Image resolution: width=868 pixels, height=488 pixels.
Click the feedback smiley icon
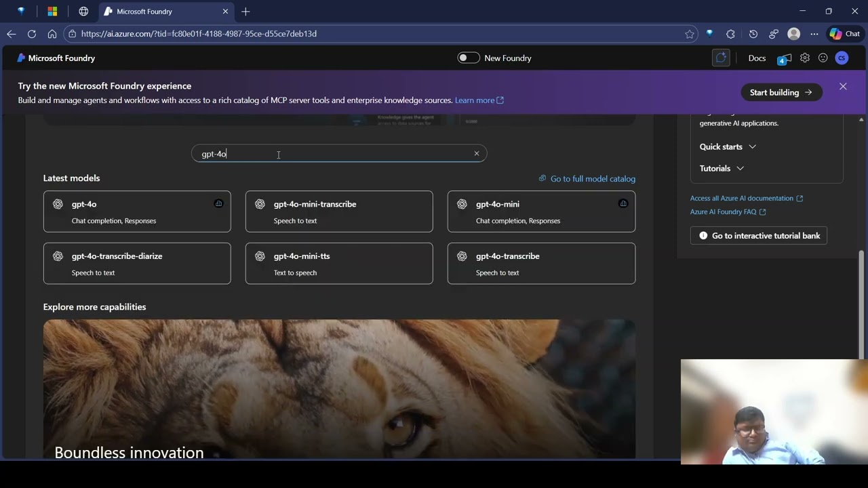[823, 58]
